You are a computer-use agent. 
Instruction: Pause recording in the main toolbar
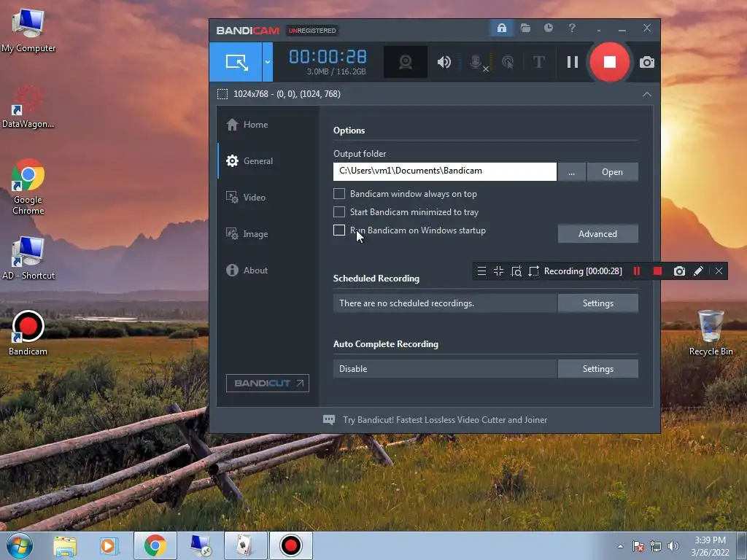[573, 62]
